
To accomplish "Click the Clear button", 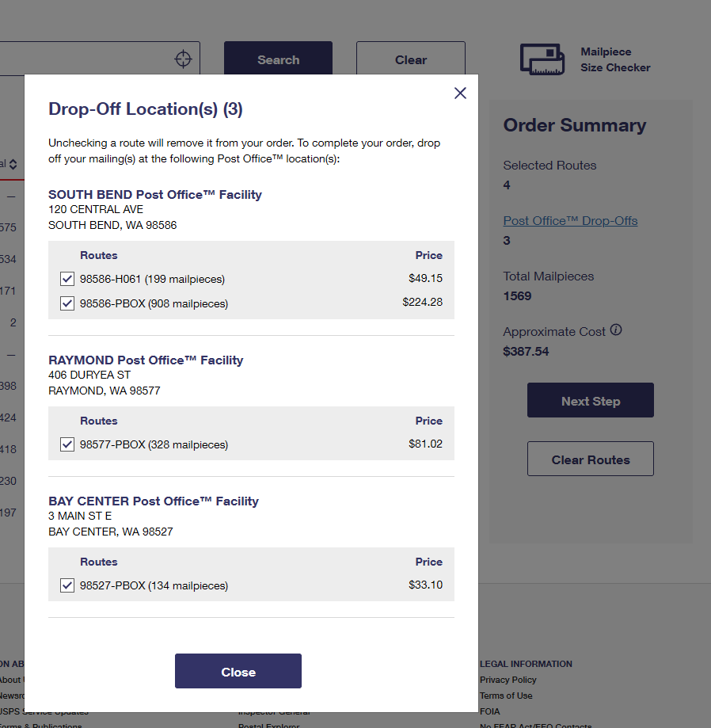I will [411, 59].
